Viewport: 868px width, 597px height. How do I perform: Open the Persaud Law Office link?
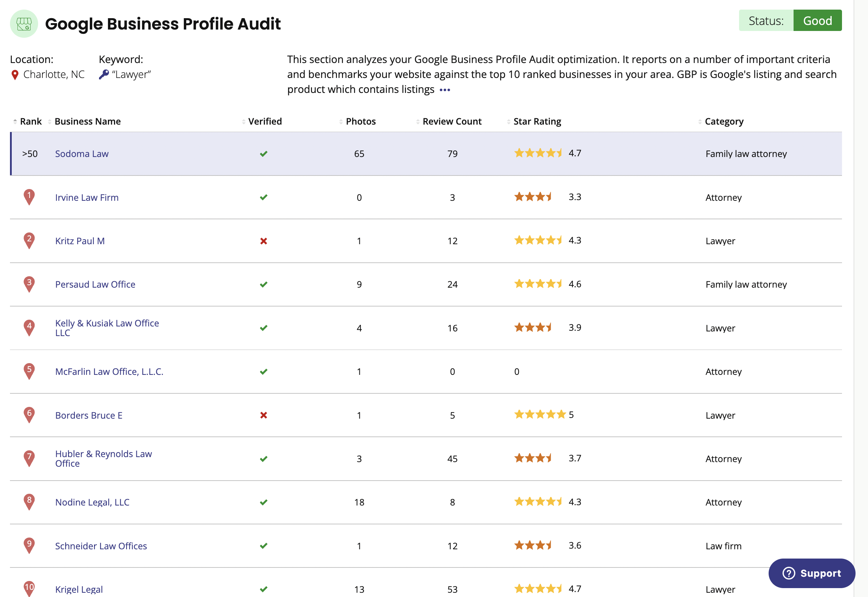(95, 284)
